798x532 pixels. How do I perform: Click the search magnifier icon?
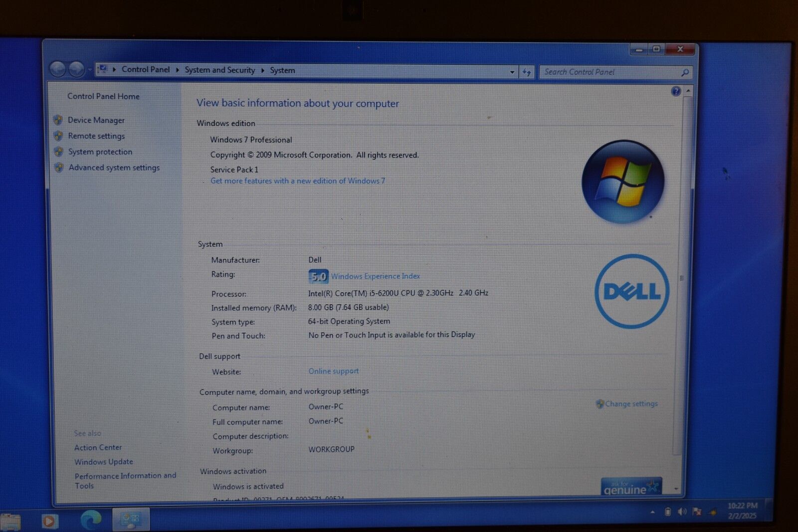(x=685, y=73)
